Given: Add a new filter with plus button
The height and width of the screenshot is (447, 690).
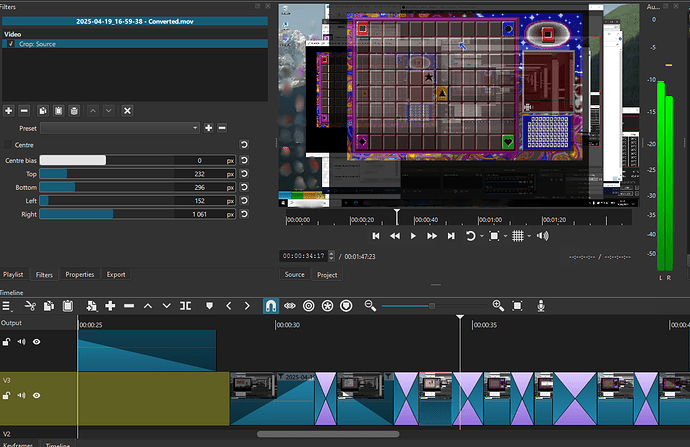Looking at the screenshot, I should click(8, 111).
